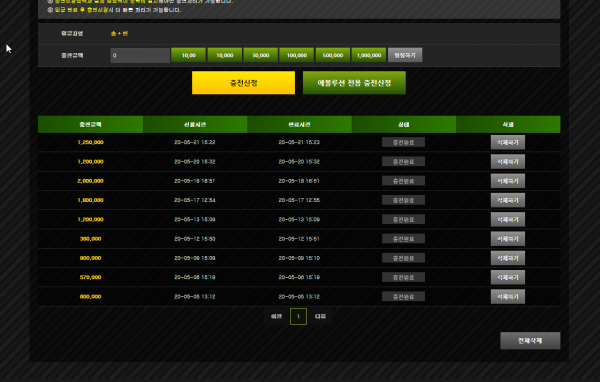Image resolution: width=600 pixels, height=382 pixels.
Task: Click the 전체삭제 delete-all button
Action: (530, 340)
